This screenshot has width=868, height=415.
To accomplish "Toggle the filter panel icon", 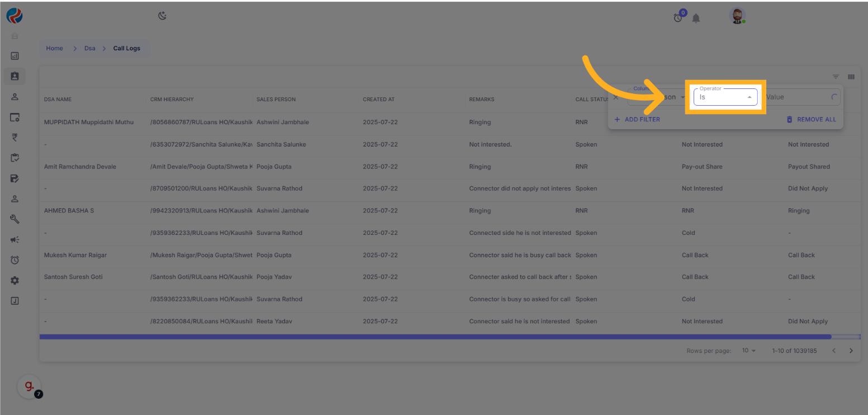I will coord(836,77).
